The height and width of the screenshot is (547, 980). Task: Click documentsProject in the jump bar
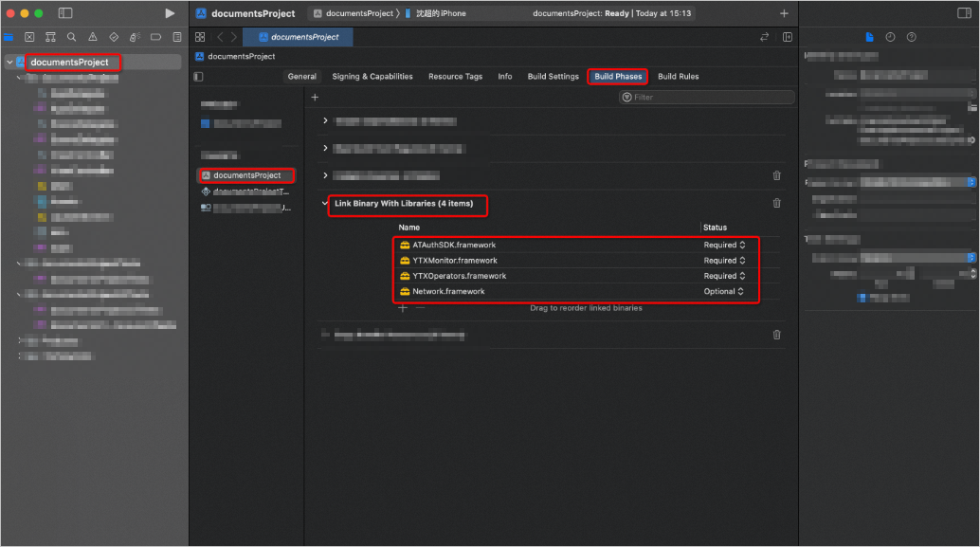(235, 56)
